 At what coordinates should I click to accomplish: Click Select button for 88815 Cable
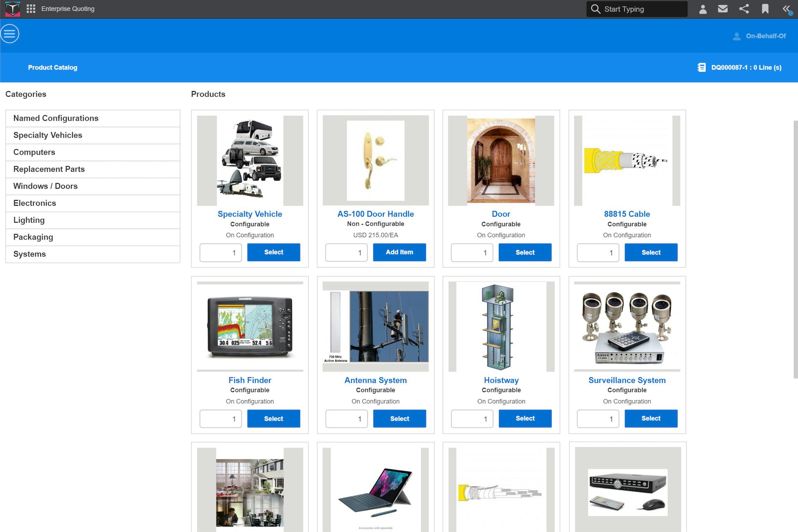click(651, 252)
